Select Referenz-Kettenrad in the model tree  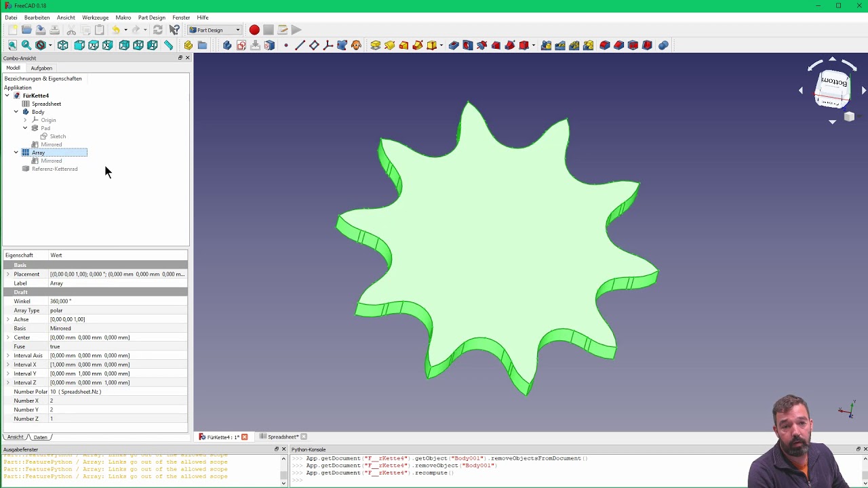54,169
